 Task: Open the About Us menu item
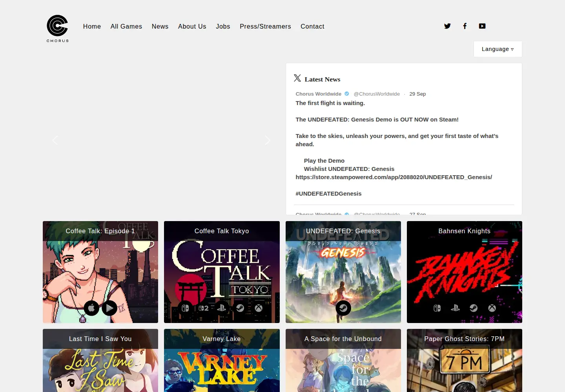192,26
